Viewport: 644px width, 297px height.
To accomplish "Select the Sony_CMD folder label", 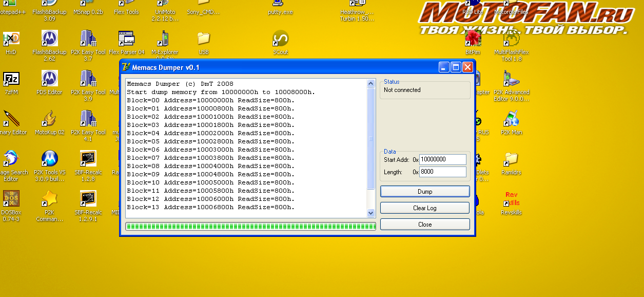I will [204, 12].
